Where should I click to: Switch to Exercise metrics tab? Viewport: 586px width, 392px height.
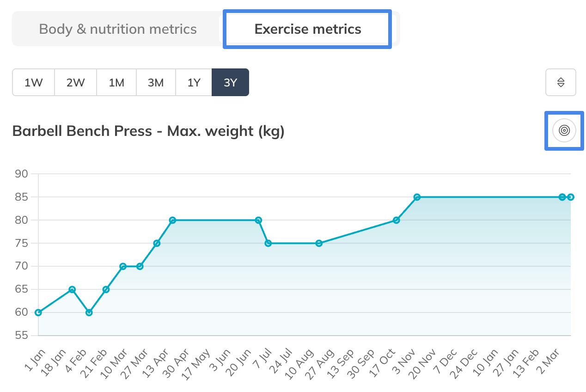pos(307,29)
